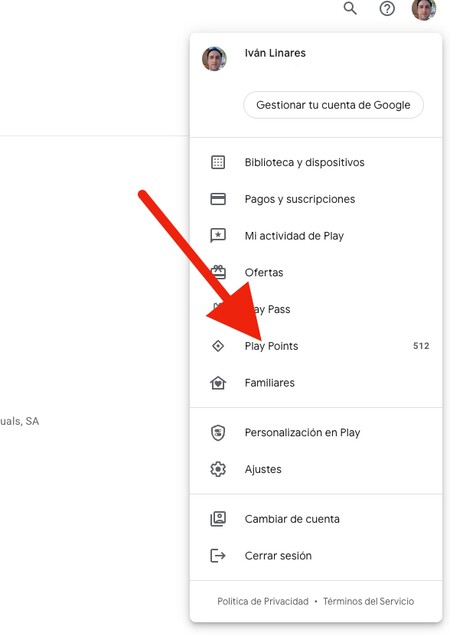Viewport: 450px width, 636px height.
Task: Open the Ajustes menu entry
Action: (316, 469)
